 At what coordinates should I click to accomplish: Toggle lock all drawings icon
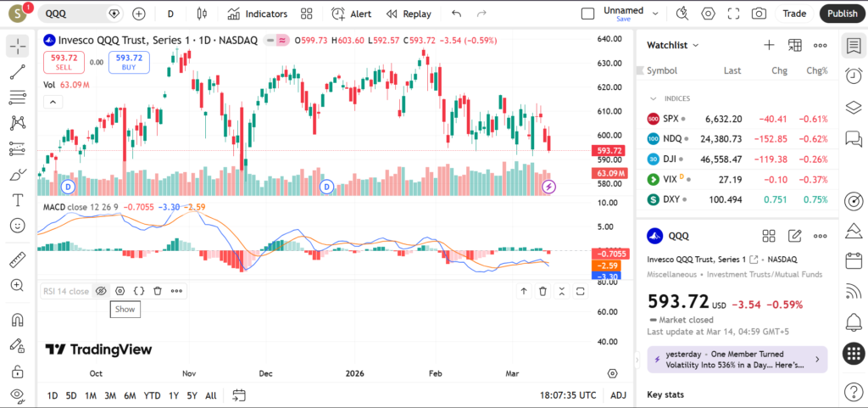coord(17,371)
